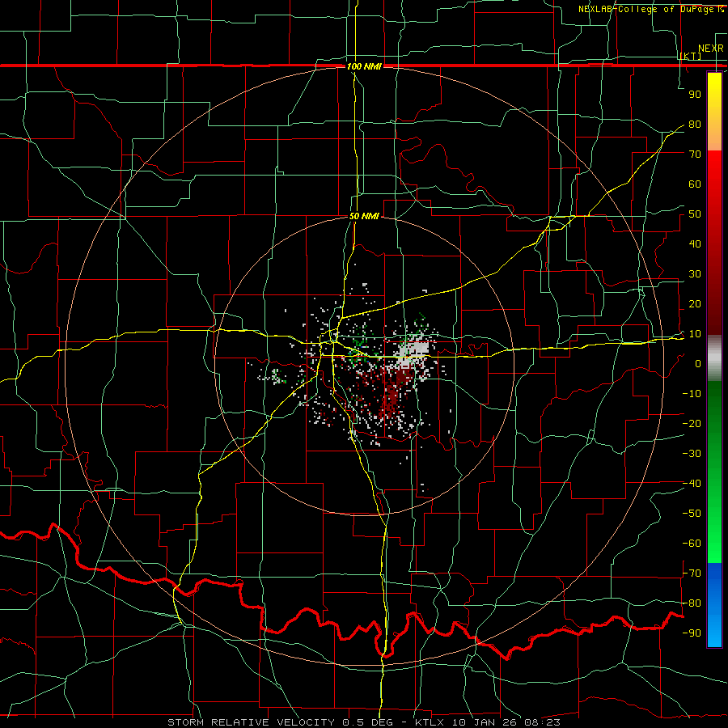
Task: Select the -70 value on the velocity scale
Action: coord(692,574)
